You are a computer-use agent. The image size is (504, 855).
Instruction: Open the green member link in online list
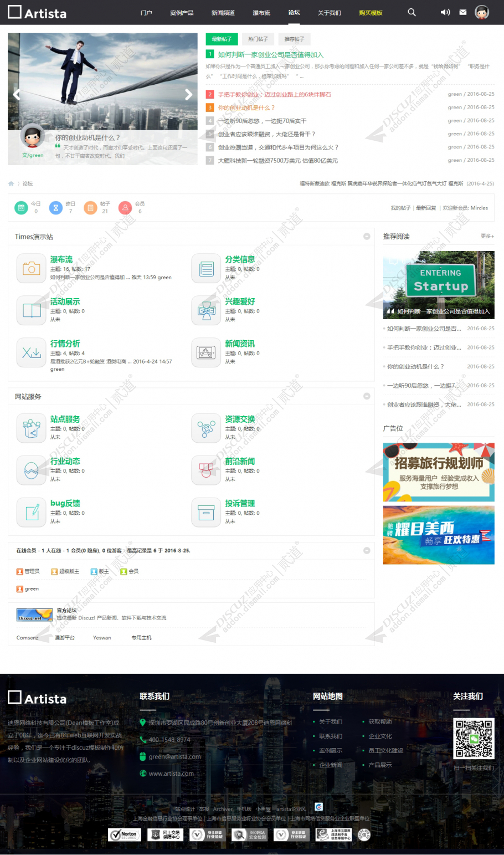(x=32, y=588)
